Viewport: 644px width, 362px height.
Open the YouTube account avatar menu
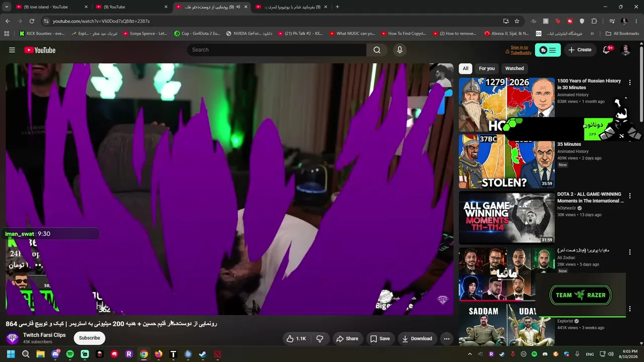pos(625,50)
